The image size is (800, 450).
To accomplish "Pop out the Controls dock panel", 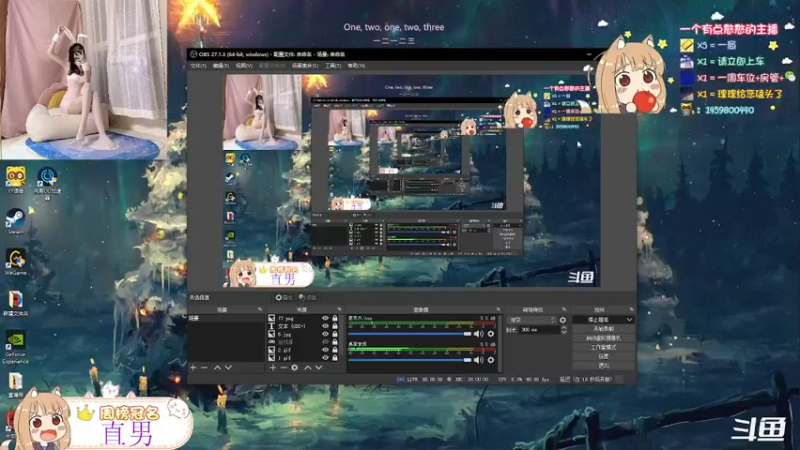I will [631, 310].
